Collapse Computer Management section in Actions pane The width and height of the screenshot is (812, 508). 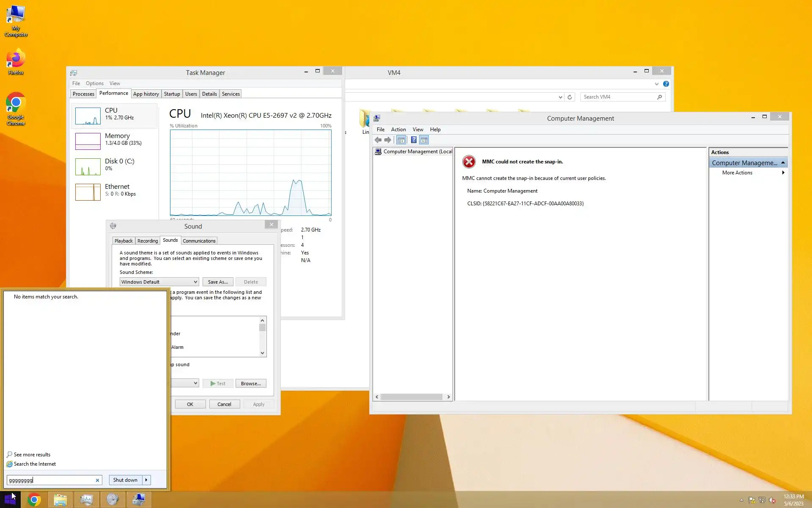coord(783,163)
